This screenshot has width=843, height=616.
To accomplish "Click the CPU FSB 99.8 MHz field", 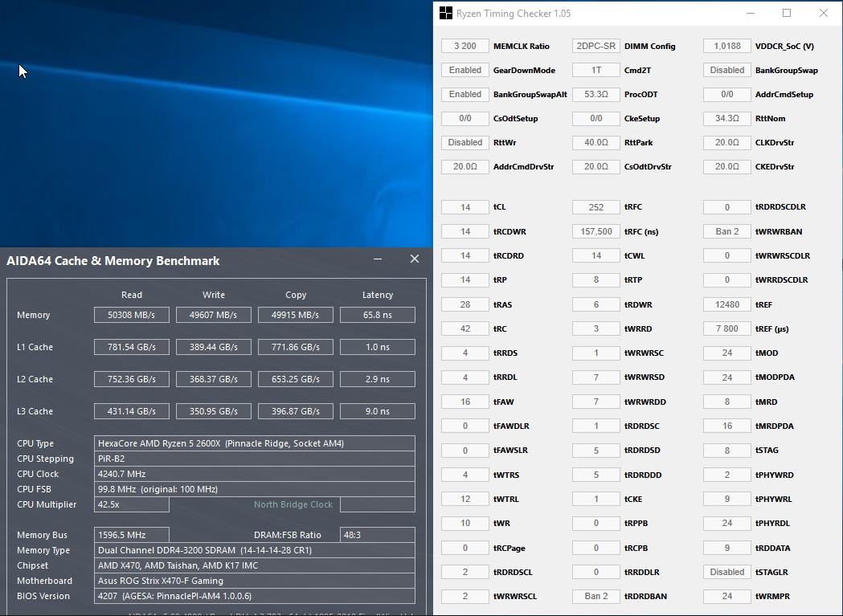I will [x=254, y=490].
